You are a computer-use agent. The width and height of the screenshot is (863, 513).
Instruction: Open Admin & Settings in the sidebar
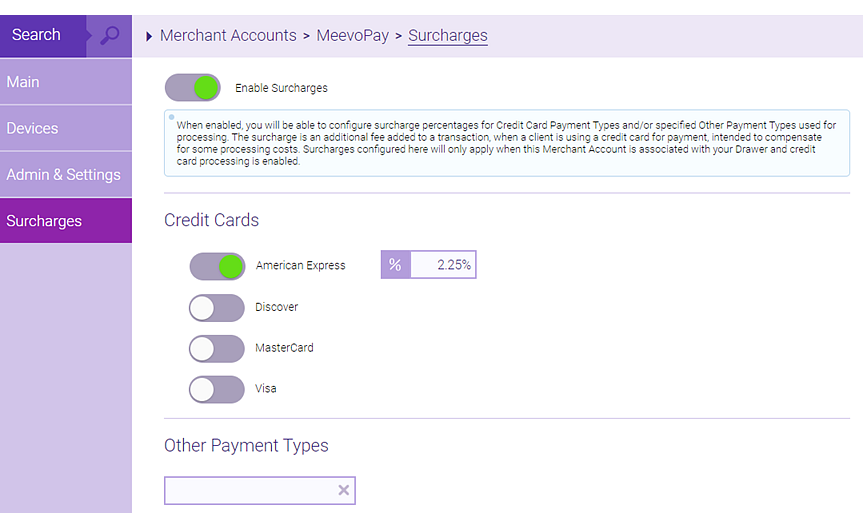(x=65, y=174)
